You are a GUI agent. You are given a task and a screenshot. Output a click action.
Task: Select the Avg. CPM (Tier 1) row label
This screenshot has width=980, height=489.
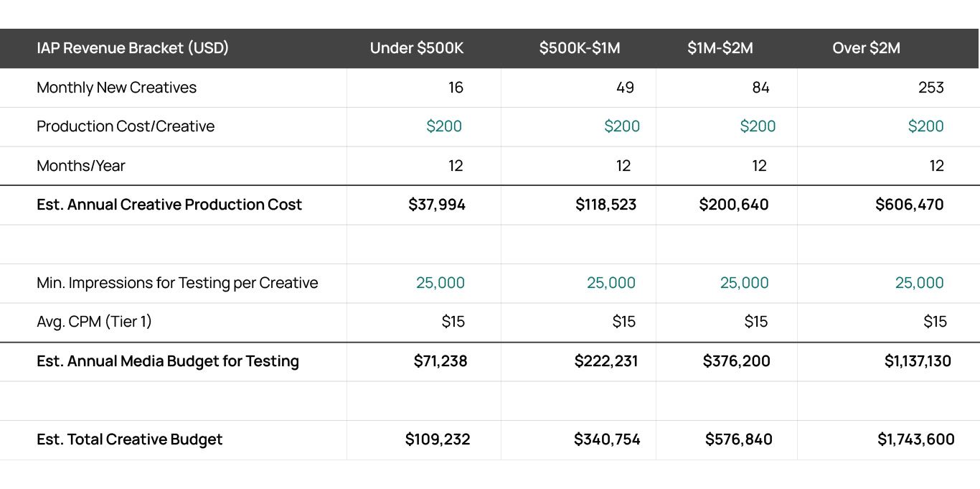pos(94,322)
